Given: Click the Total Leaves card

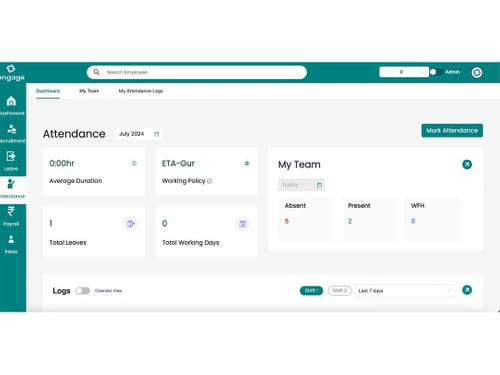Looking at the screenshot, I should (x=94, y=231).
